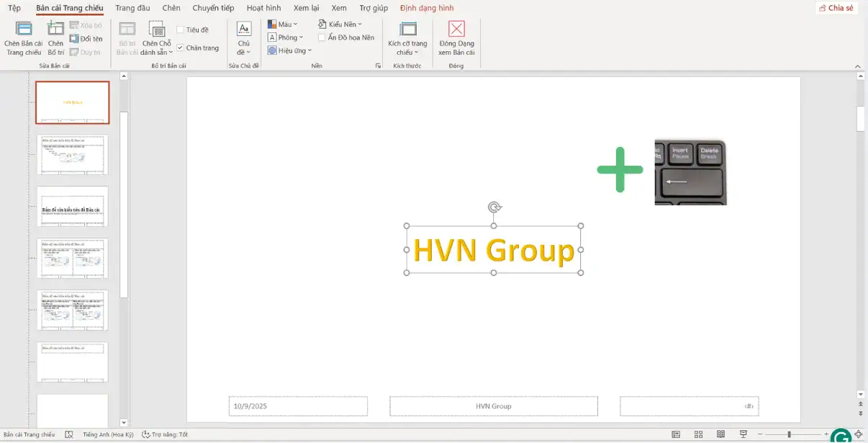Click the Chia sẻ share button

pyautogui.click(x=836, y=8)
